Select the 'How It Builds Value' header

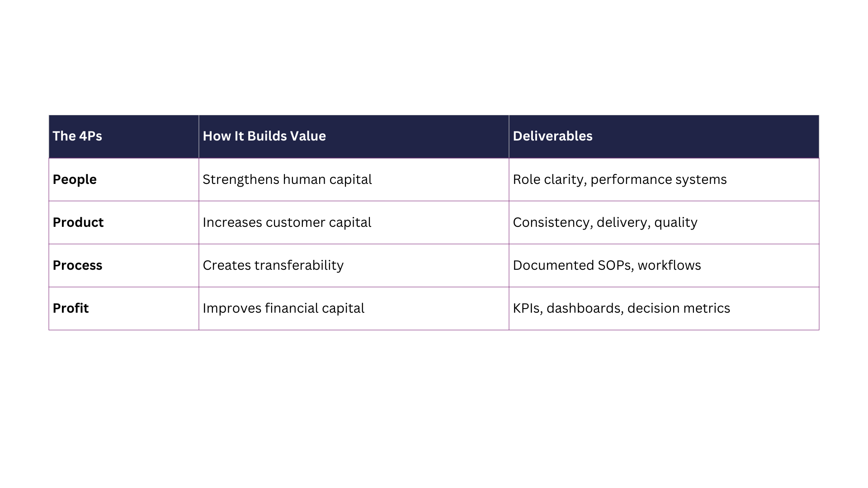(x=354, y=136)
